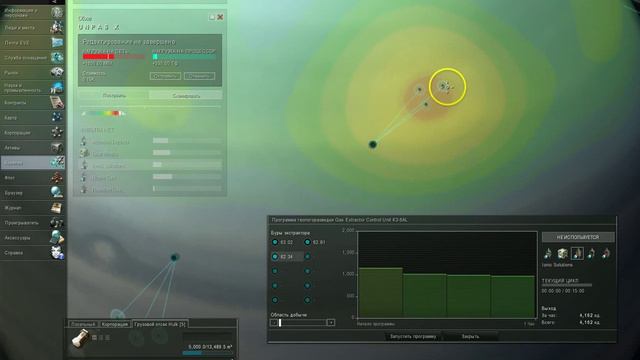This screenshot has height=360, width=640.
Task: Select Aqueous Liquids resource icon in extractor window
Action: pos(548,253)
